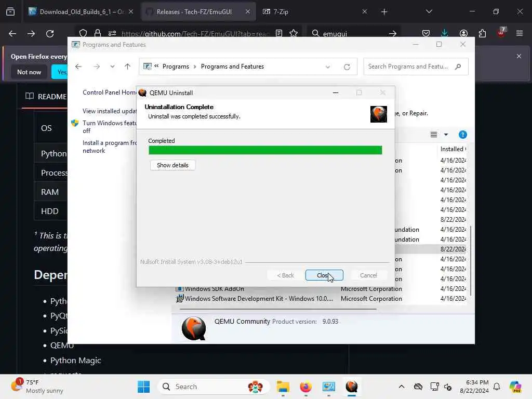Image resolution: width=532 pixels, height=399 pixels.
Task: Click the taskbar Search box
Action: click(x=214, y=387)
